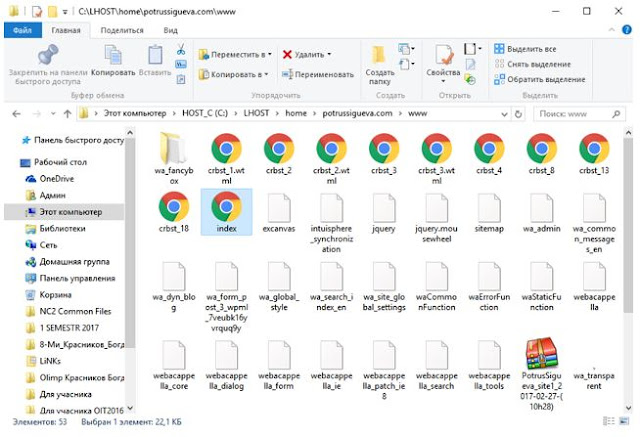Viewport: 640px width, 437px height.
Task: Click the potrussigueva.com breadcrumb segment
Action: point(357,113)
